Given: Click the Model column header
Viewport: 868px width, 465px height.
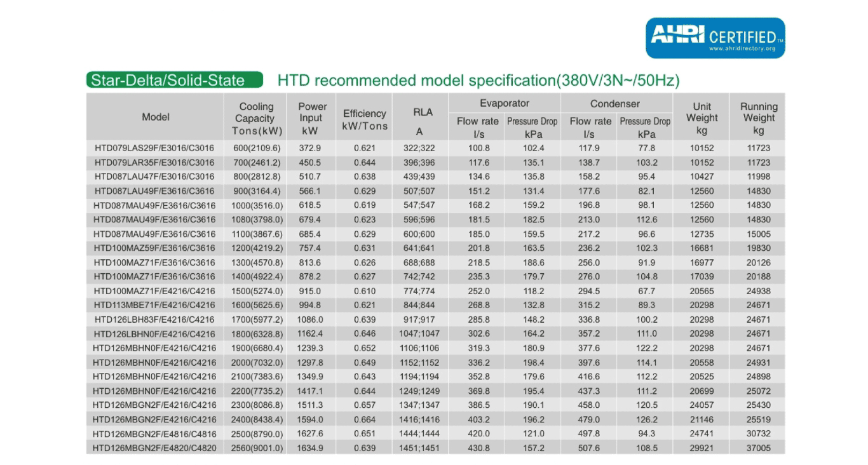Looking at the screenshot, I should [155, 117].
